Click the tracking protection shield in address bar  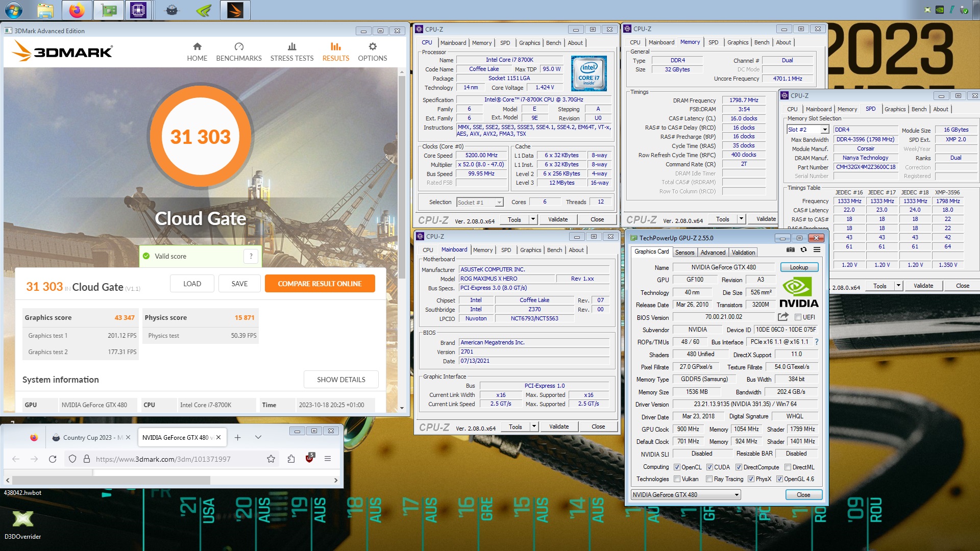click(72, 459)
